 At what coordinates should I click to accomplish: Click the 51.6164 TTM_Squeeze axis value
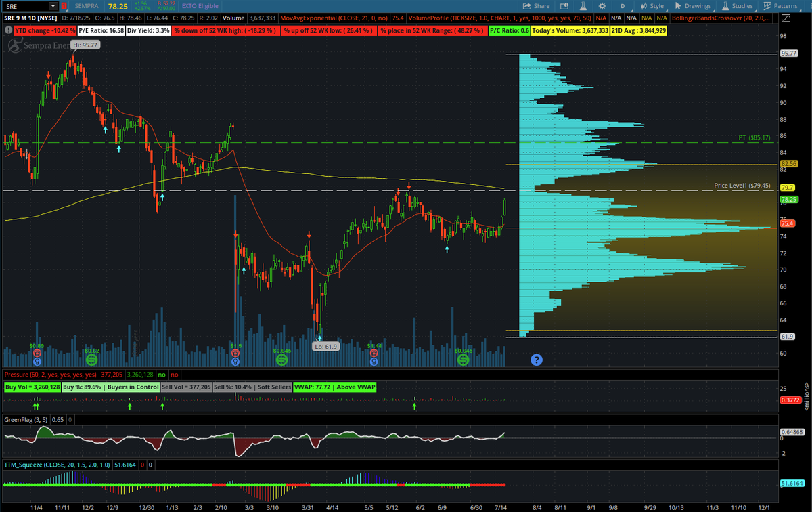[791, 484]
